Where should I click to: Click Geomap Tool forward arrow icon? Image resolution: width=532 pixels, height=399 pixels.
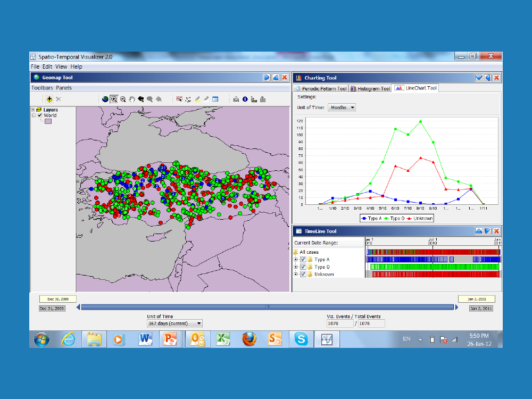coord(267,78)
